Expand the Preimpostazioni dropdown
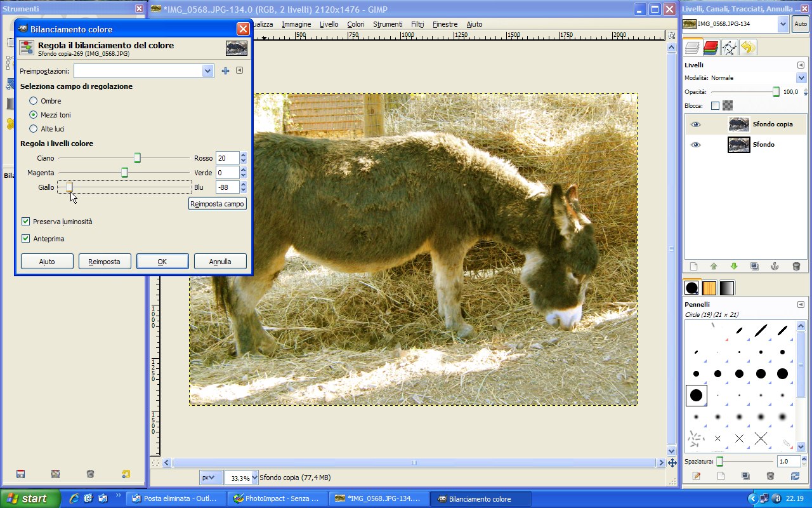 207,71
